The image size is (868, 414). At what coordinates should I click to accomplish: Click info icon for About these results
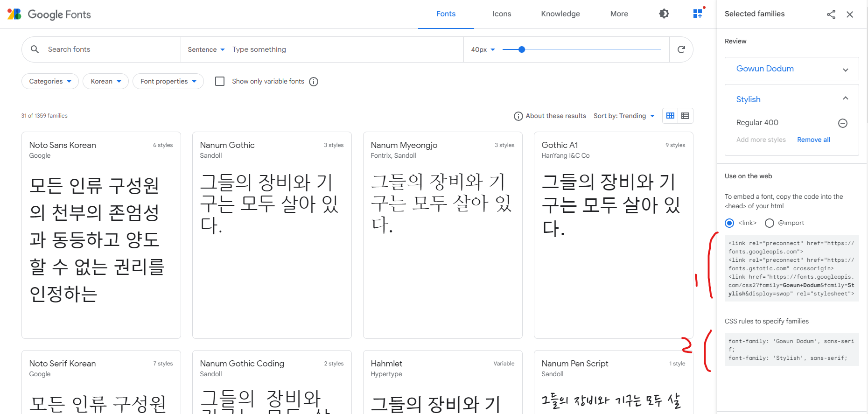(x=518, y=116)
